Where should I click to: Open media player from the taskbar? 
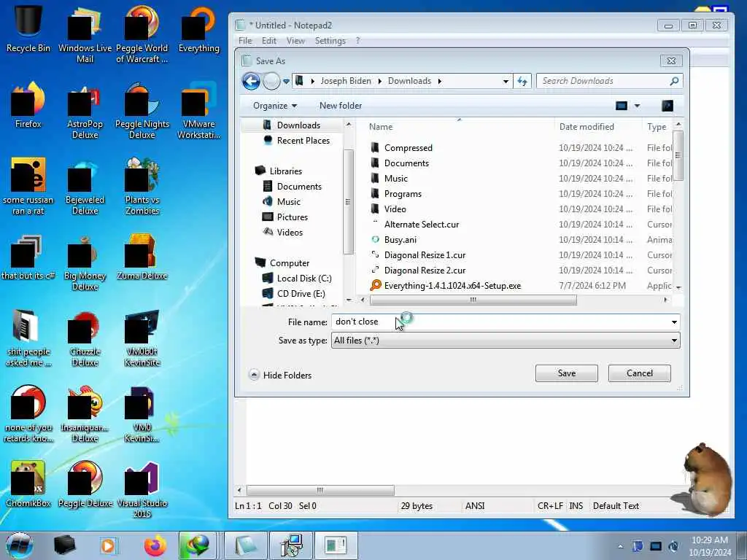(108, 545)
